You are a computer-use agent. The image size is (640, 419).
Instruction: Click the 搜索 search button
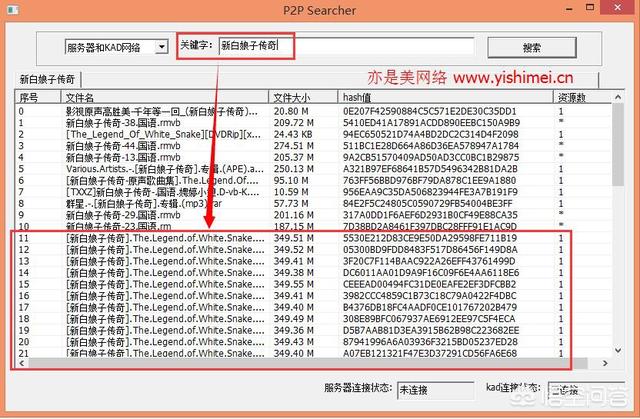click(x=532, y=48)
